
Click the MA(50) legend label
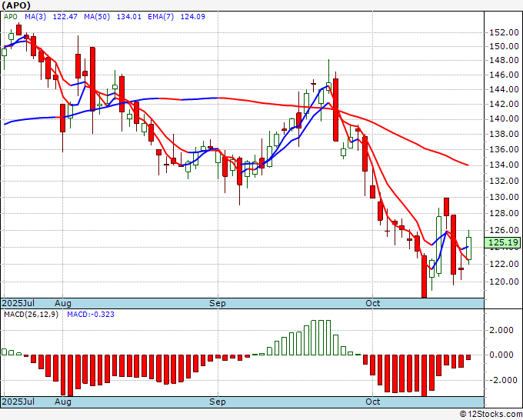click(97, 17)
